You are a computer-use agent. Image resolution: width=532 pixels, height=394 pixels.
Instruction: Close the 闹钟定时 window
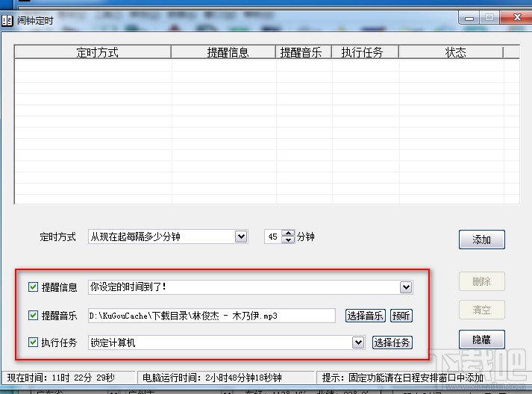point(516,17)
